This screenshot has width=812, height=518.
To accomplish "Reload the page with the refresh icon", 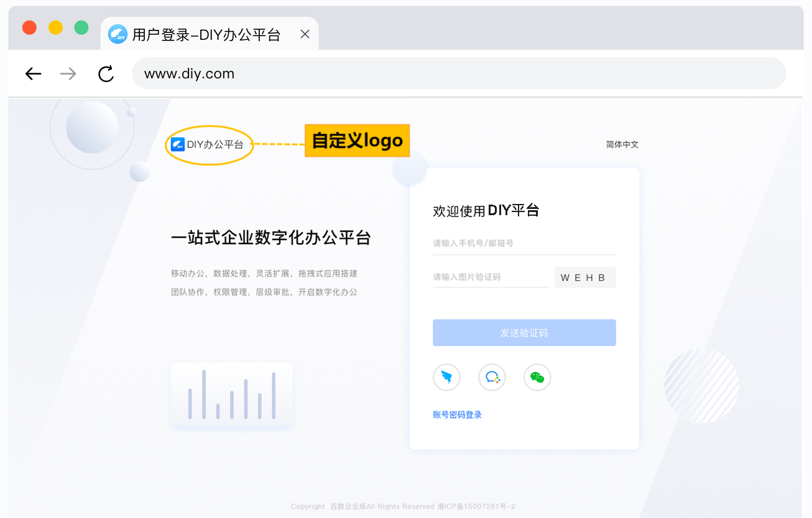I will [x=106, y=74].
